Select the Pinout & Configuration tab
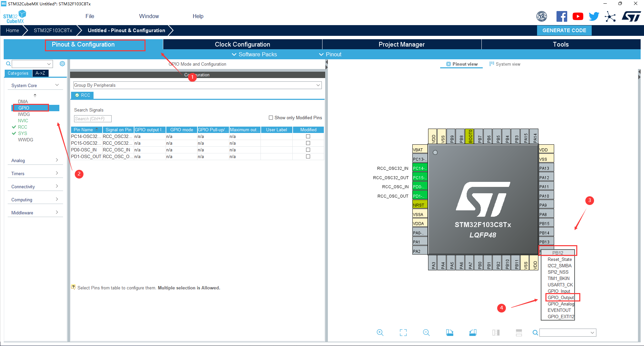 [83, 44]
